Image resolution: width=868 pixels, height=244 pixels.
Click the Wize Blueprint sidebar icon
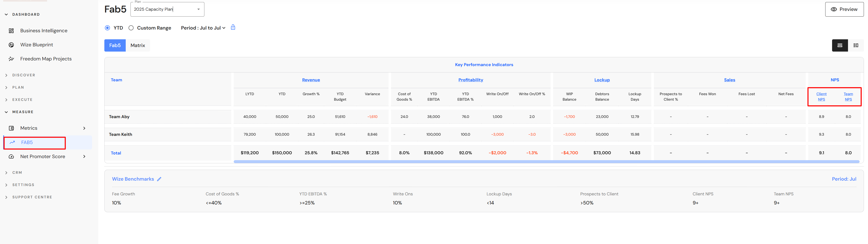11,45
